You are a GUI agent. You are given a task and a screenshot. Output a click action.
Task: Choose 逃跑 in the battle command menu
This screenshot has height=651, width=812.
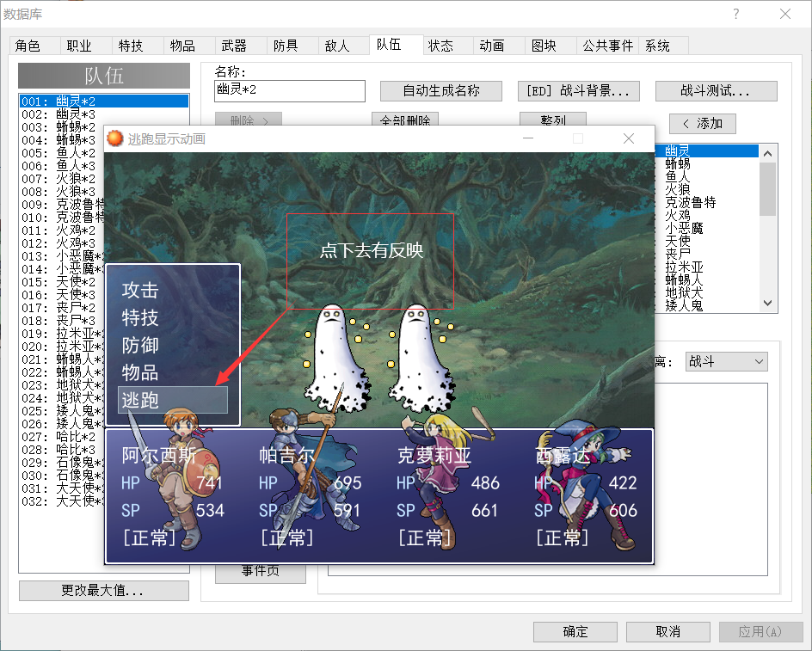pyautogui.click(x=172, y=401)
